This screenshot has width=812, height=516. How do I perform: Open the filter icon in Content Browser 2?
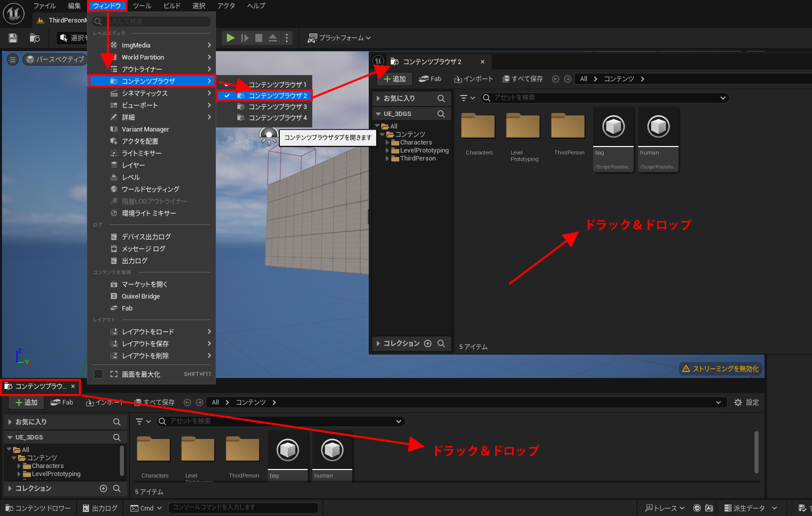pyautogui.click(x=465, y=98)
